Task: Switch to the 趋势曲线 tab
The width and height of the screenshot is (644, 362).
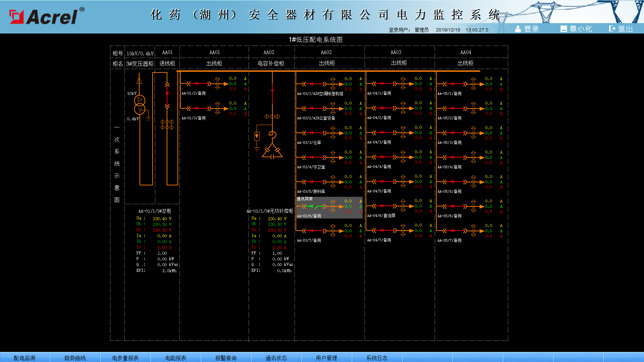Action: coord(75,358)
